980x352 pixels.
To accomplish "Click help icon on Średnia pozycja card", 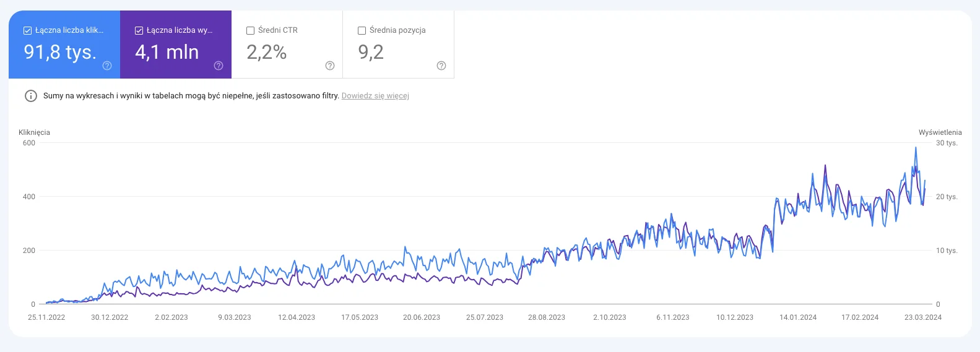I will (x=441, y=66).
